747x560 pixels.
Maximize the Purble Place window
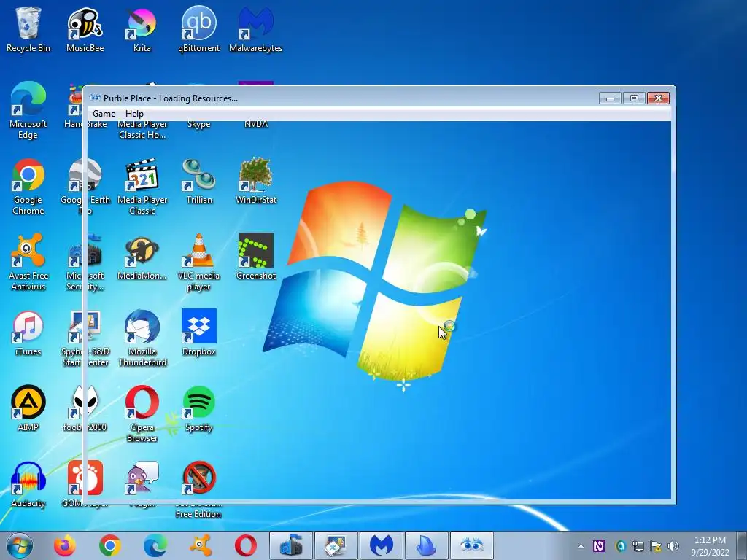[x=634, y=98]
